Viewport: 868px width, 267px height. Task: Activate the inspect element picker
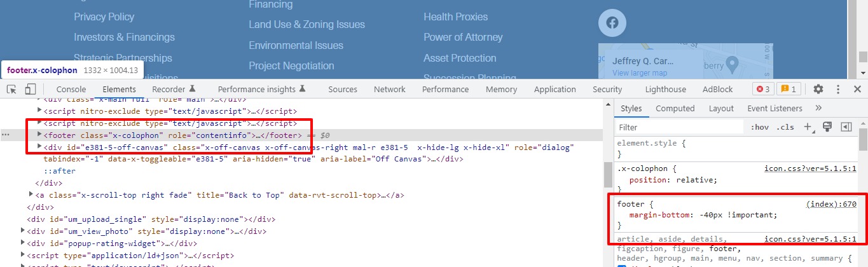pyautogui.click(x=12, y=89)
